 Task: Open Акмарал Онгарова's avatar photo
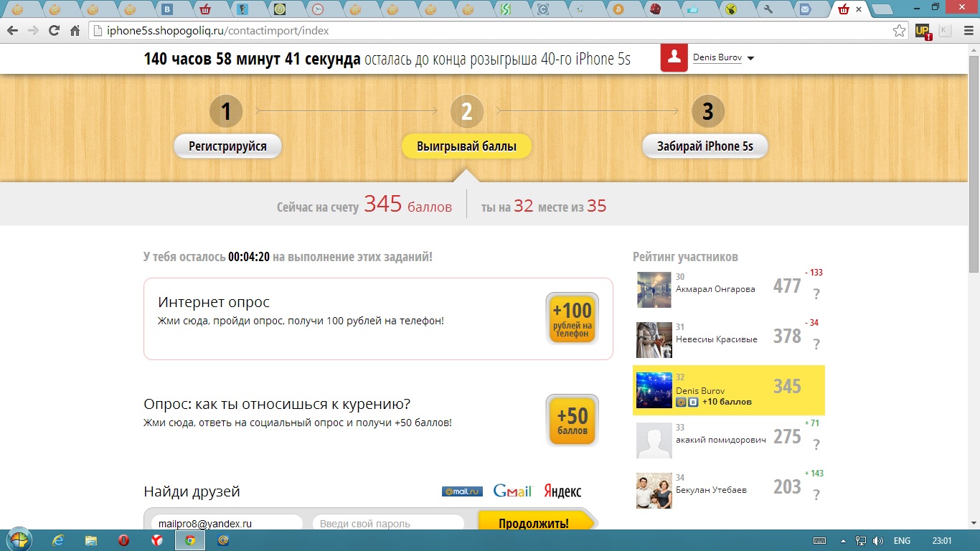pos(654,290)
